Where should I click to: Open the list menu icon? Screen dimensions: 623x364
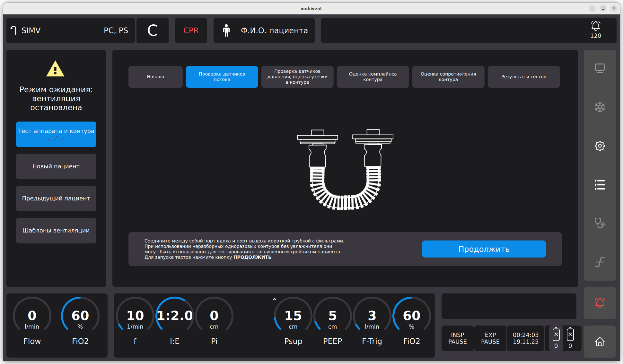point(600,185)
